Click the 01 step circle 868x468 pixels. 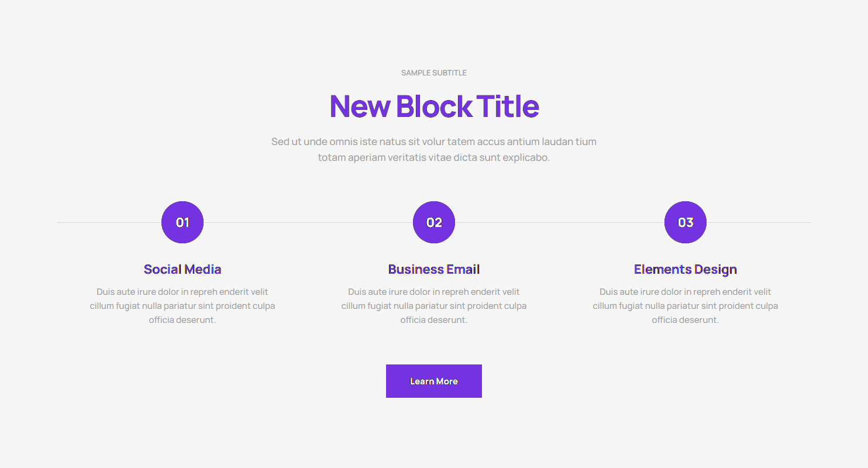(x=182, y=222)
